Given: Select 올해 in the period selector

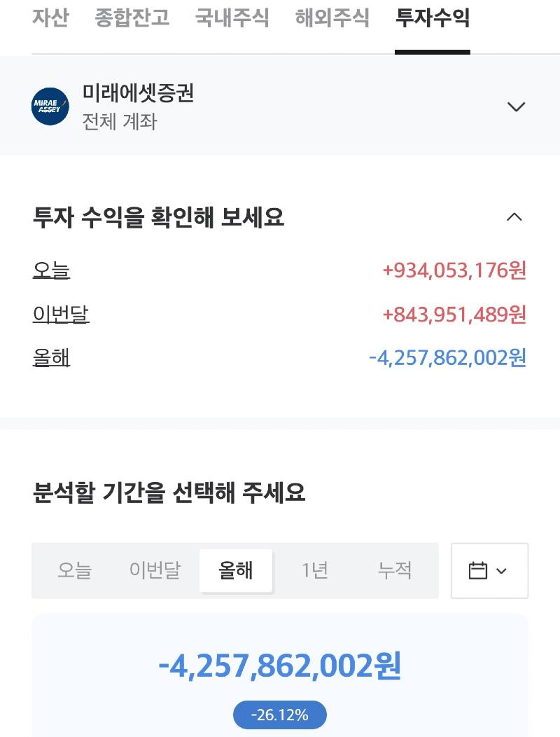Looking at the screenshot, I should (x=236, y=570).
